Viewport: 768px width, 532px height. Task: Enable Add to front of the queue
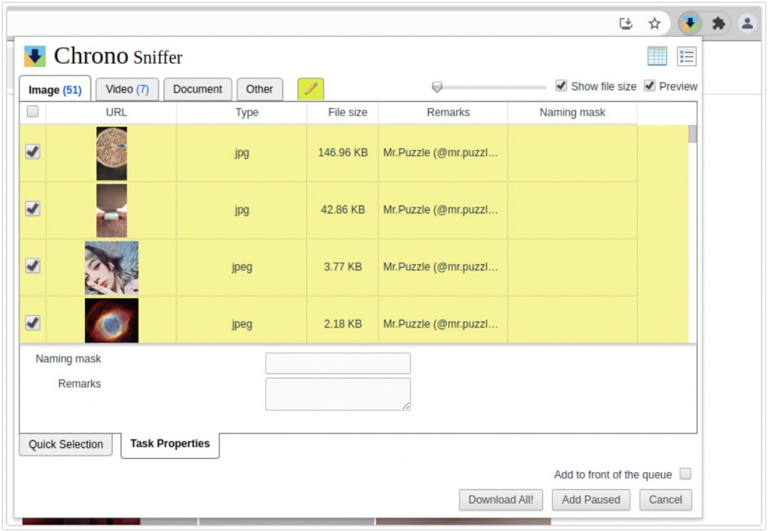coord(686,474)
